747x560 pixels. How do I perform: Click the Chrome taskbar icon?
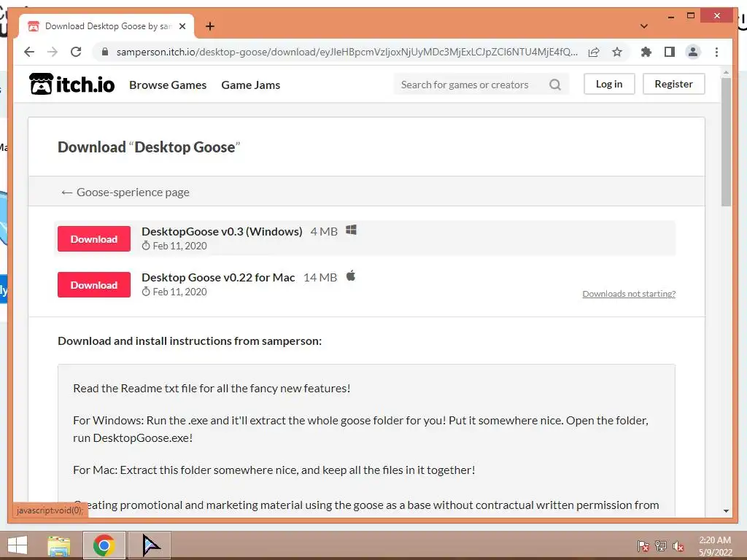coord(104,545)
